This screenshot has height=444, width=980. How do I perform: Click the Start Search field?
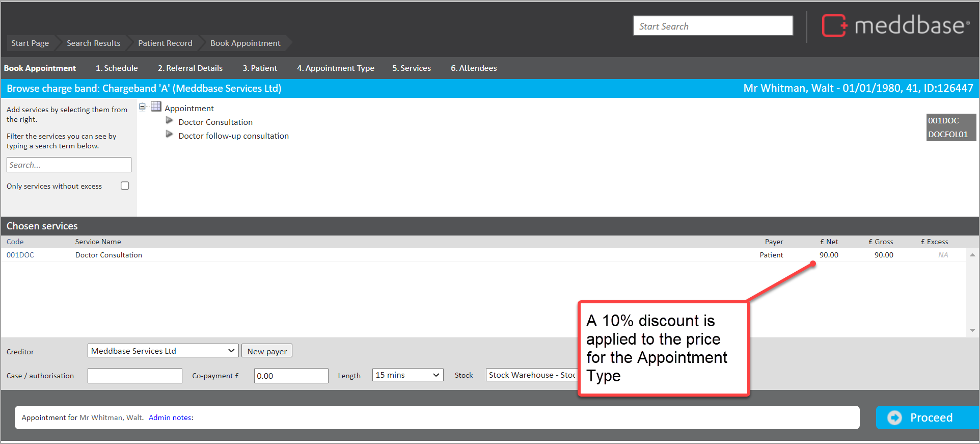coord(713,26)
